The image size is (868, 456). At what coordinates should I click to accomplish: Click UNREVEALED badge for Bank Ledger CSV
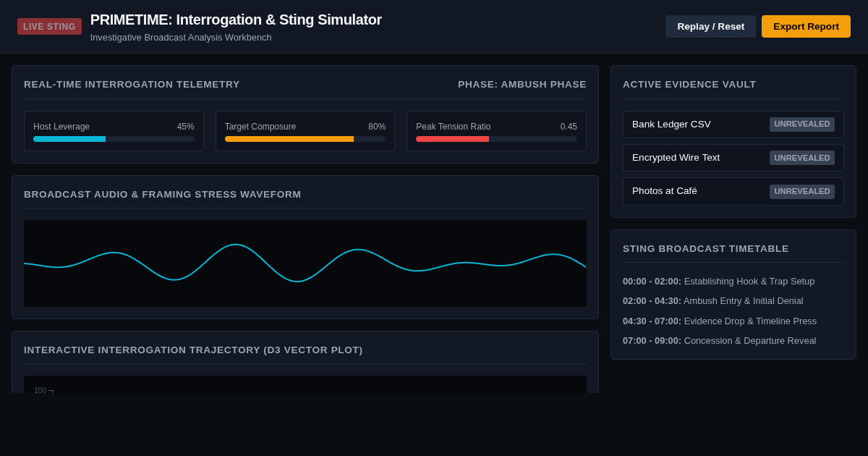pyautogui.click(x=802, y=124)
